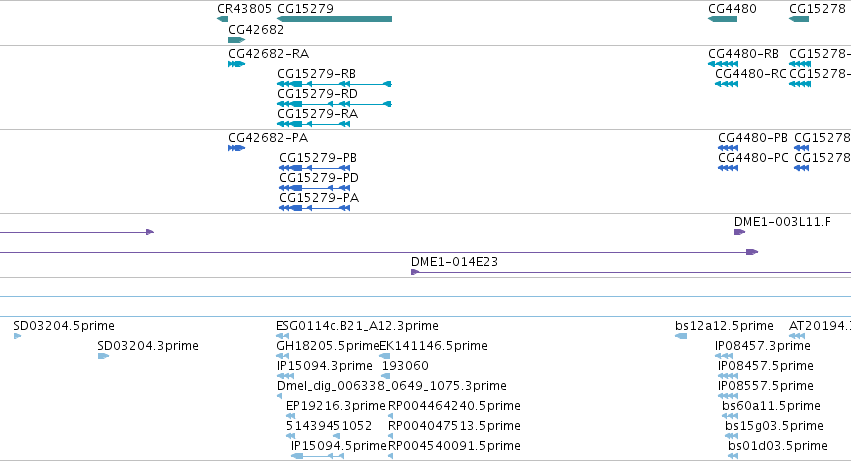Select the CG42682 gene label without suffix
The height and width of the screenshot is (461, 851).
(256, 30)
